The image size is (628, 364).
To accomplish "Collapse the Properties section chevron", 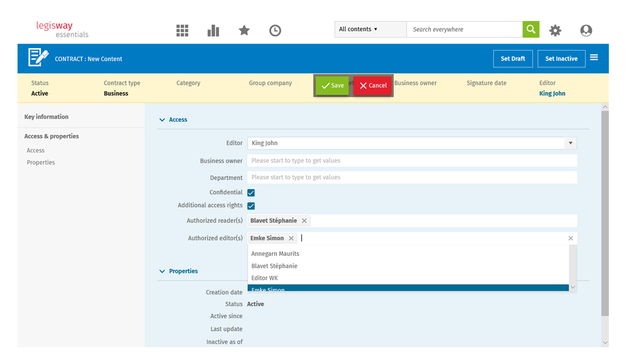I will [x=162, y=271].
